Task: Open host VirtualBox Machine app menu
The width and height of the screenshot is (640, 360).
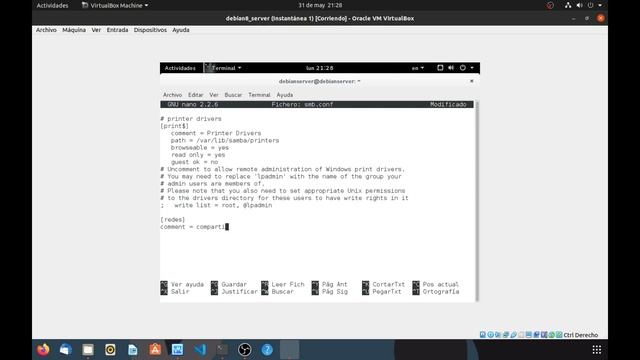Action: click(x=115, y=5)
